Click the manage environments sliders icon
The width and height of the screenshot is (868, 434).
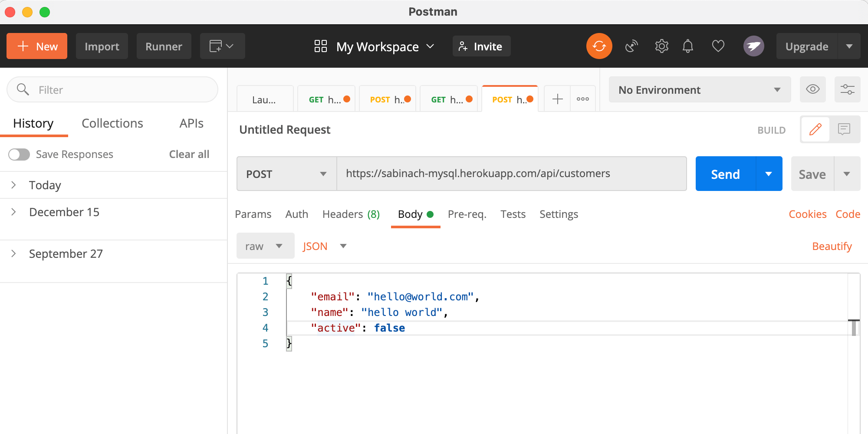[x=847, y=90]
